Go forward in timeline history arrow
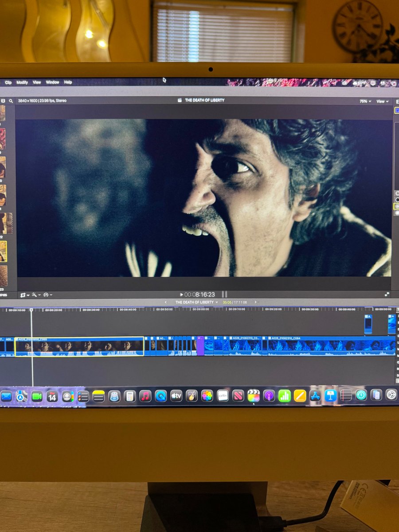The height and width of the screenshot is (532, 399). 255,302
